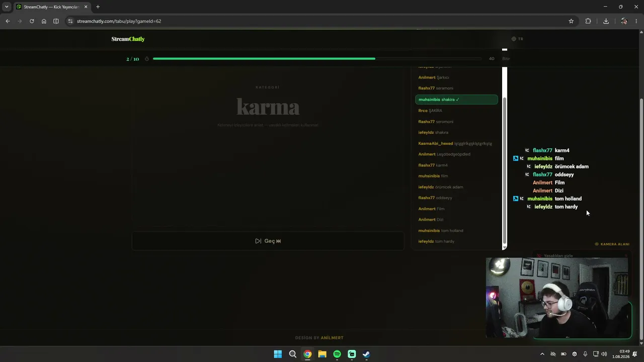Close the StreamChatly browser tab
Viewport: 644px width, 362px height.
(x=86, y=7)
